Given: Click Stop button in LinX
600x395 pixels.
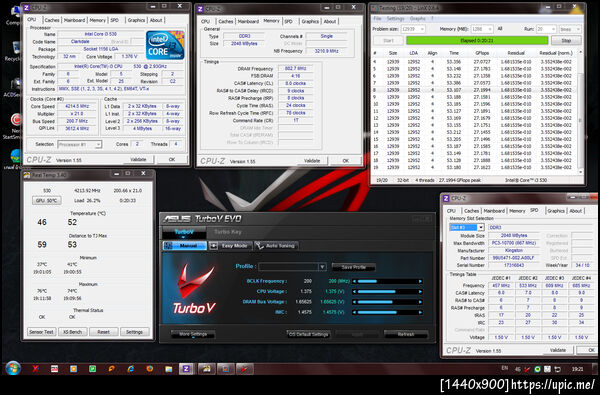Looking at the screenshot, I should click(x=566, y=40).
